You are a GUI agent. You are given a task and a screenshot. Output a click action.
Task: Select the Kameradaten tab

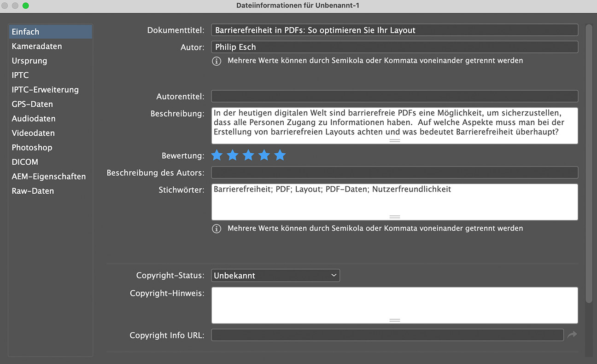coord(37,46)
